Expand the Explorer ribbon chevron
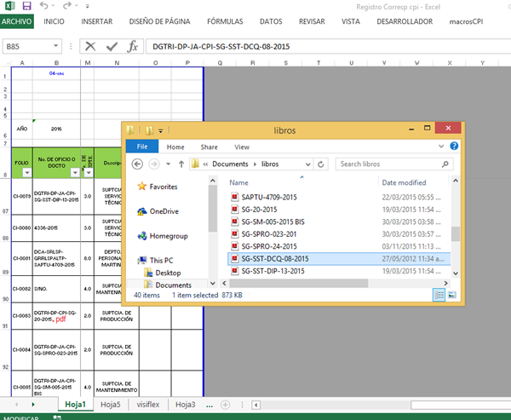This screenshot has height=420, width=511. 442,147
